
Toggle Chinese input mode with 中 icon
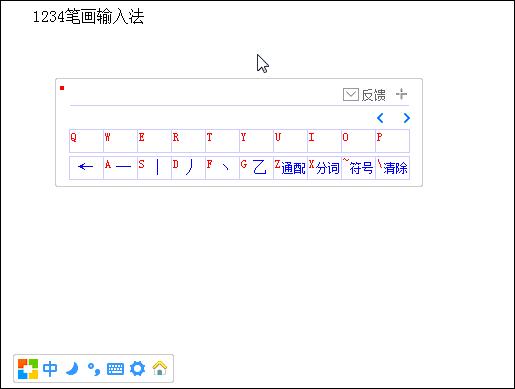tap(50, 369)
